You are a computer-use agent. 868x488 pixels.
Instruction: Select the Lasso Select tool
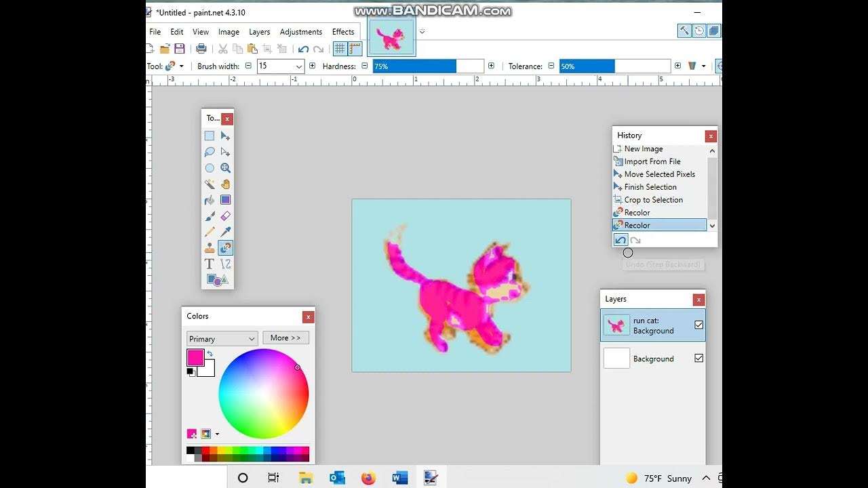point(210,152)
